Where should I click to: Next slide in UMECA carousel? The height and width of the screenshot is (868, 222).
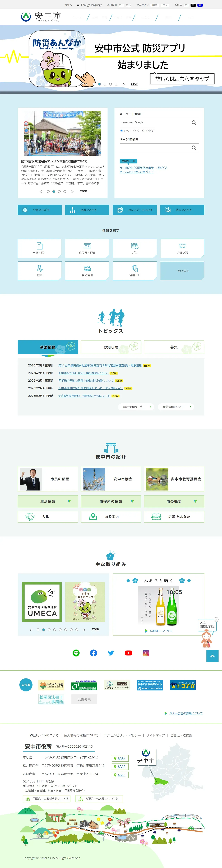[x=84, y=630]
